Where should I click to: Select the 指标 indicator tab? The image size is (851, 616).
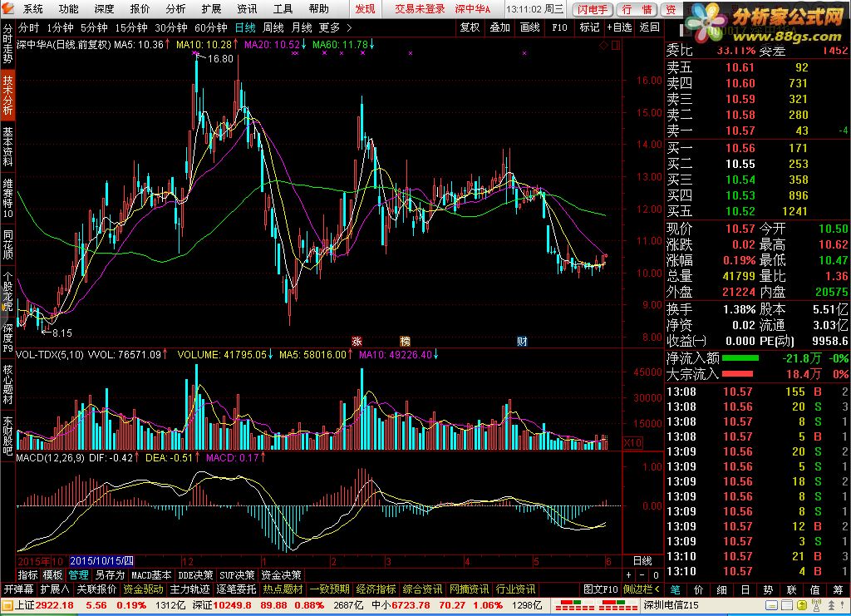[27, 574]
